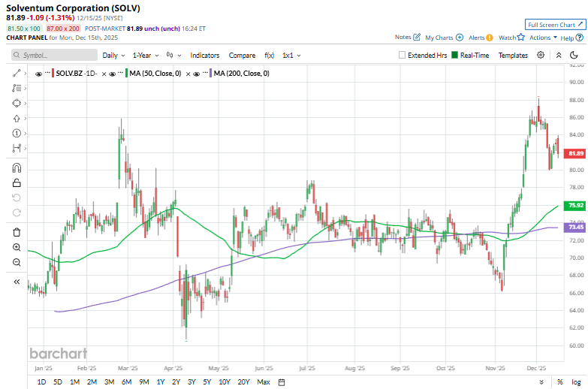The image size is (588, 389).
Task: Open the MA 200 indicator options dots
Action: click(205, 71)
